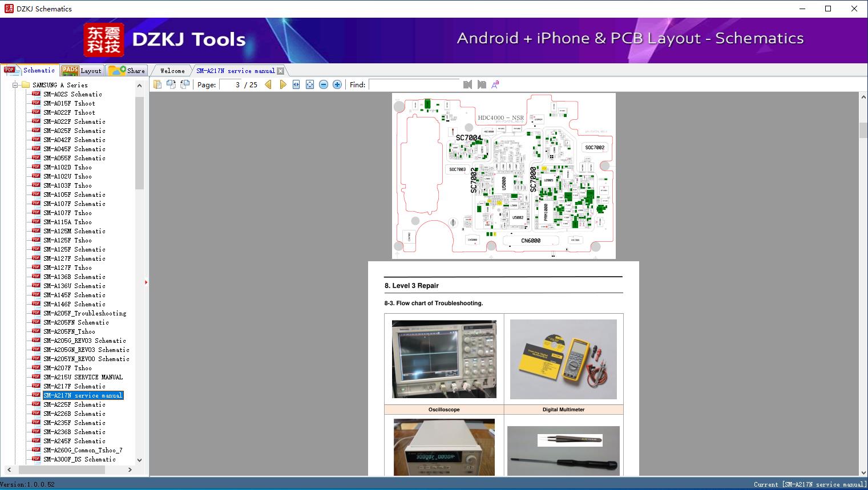Select SM-A145F Schematic

coord(74,295)
